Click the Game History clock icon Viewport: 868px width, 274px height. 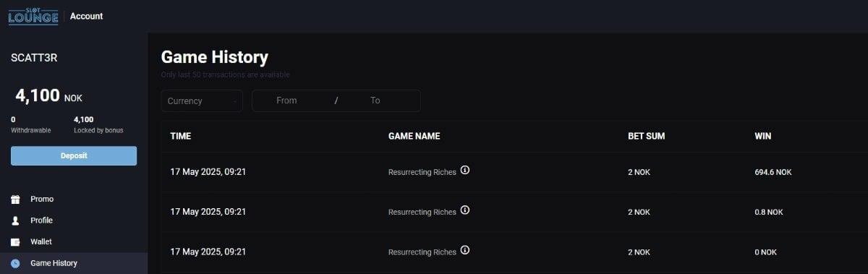point(15,263)
